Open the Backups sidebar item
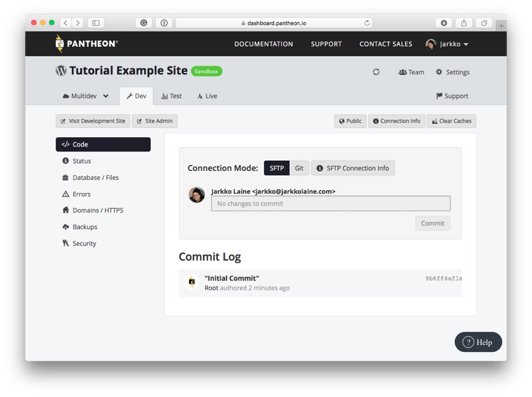 click(84, 227)
